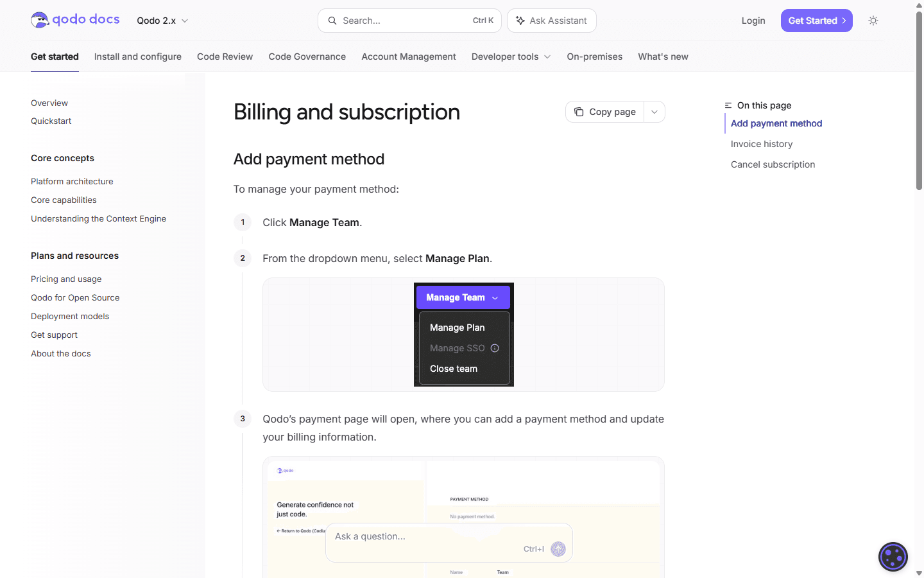Click the qodo docs logo
This screenshot has height=578, width=924.
75,20
